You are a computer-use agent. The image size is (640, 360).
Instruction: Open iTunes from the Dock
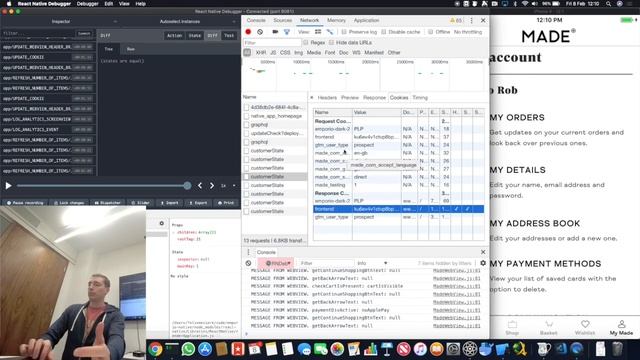pos(420,349)
